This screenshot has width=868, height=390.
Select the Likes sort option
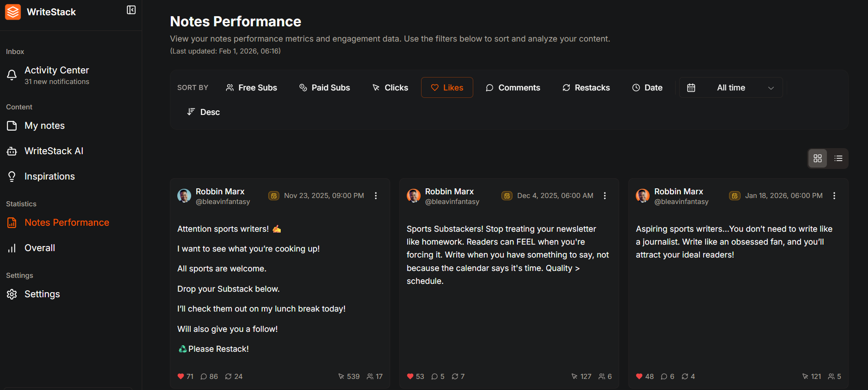[x=447, y=88]
